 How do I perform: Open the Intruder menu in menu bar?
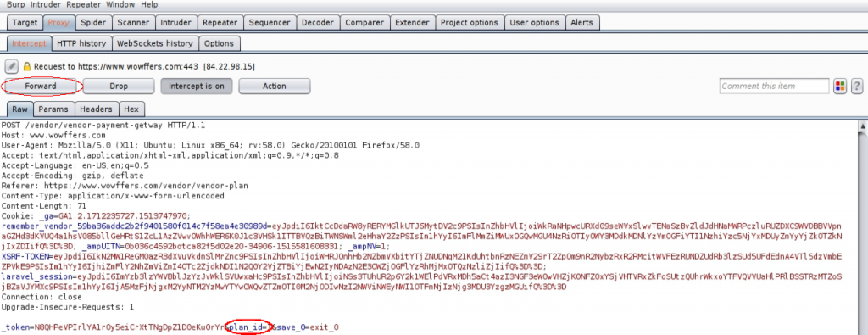click(x=46, y=4)
